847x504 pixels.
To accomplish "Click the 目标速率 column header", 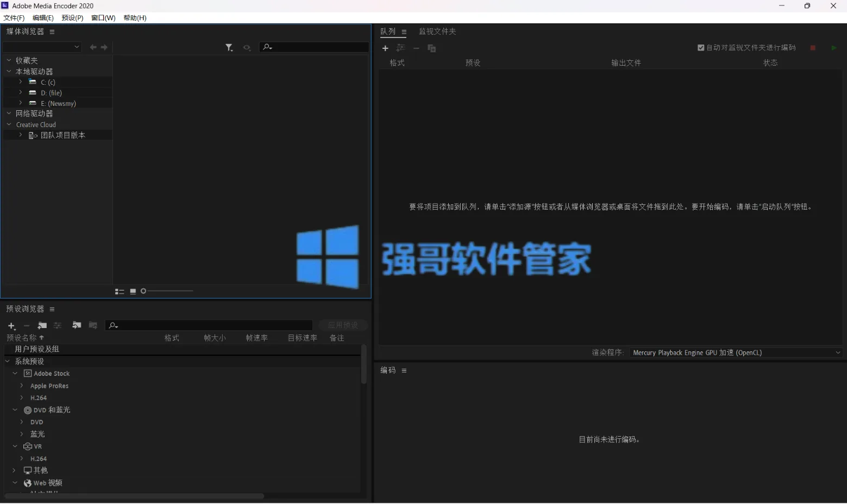I will coord(302,338).
